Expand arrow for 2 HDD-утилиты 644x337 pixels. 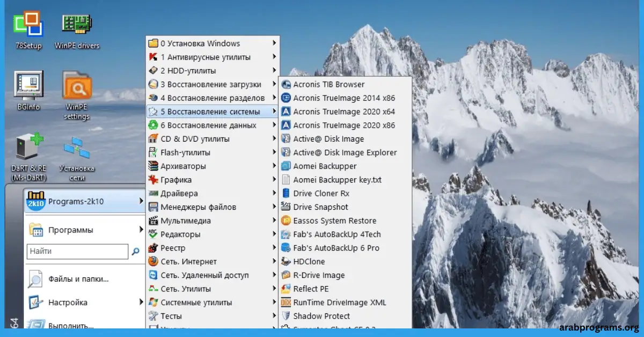(x=275, y=70)
